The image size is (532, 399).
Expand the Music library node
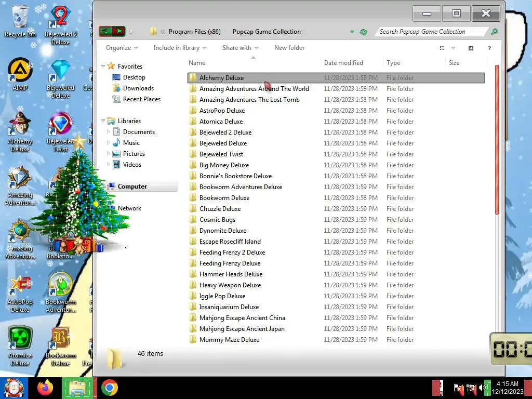click(109, 142)
